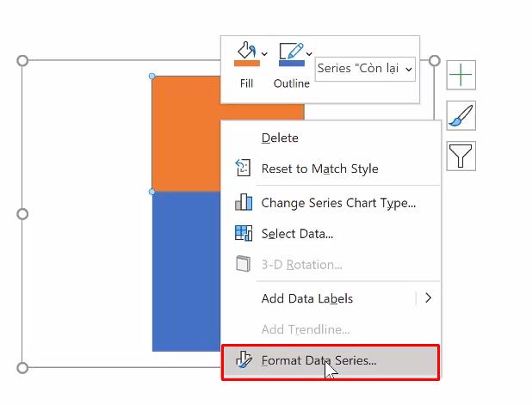Choose Format Data Series from the menu
The width and height of the screenshot is (532, 405).
pyautogui.click(x=319, y=360)
